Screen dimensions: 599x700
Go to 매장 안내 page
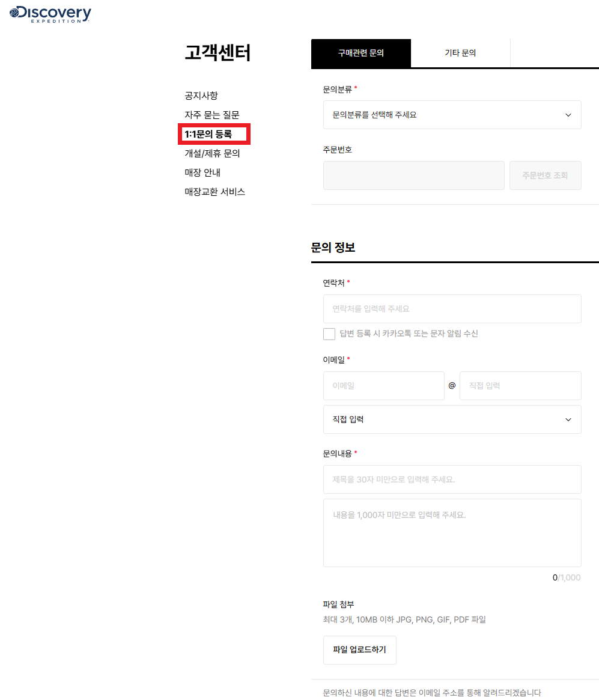click(202, 172)
